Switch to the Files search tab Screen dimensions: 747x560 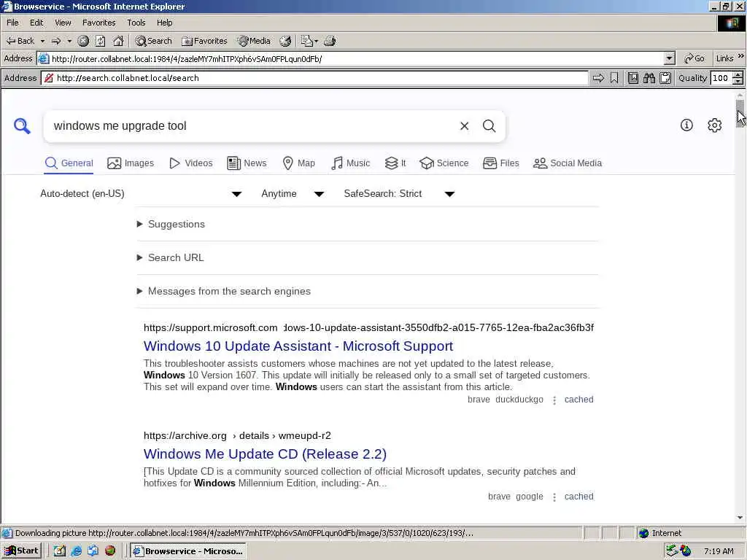point(500,163)
